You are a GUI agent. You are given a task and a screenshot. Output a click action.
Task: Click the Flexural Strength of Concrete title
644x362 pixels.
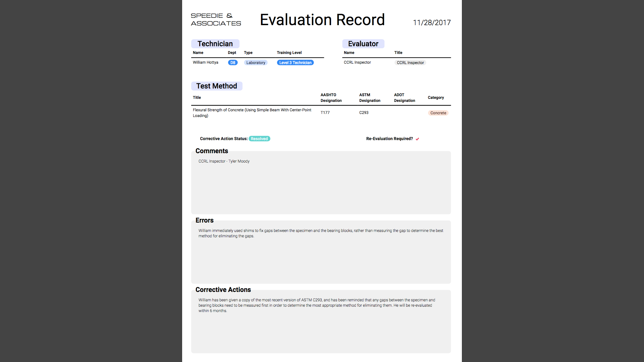(x=252, y=113)
